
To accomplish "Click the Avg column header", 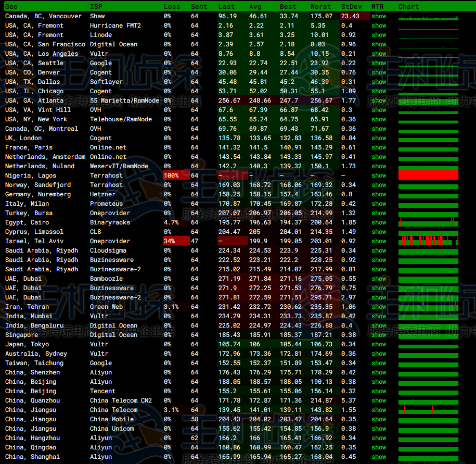I will [x=255, y=7].
